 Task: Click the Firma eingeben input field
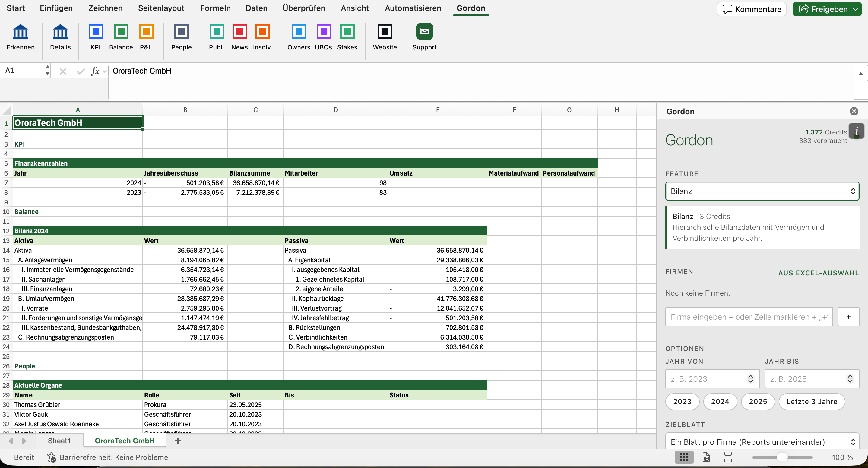tap(749, 317)
